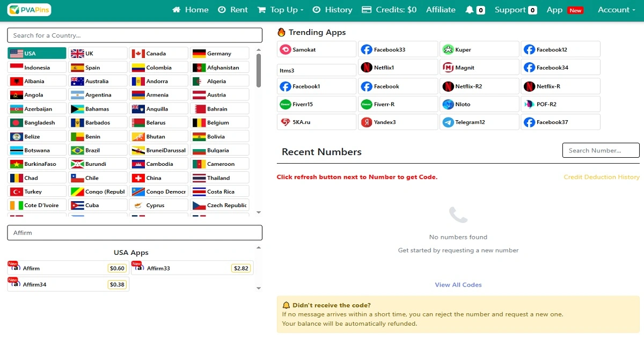This screenshot has height=338, width=644.
Task: Expand the Account dropdown
Action: (x=617, y=10)
